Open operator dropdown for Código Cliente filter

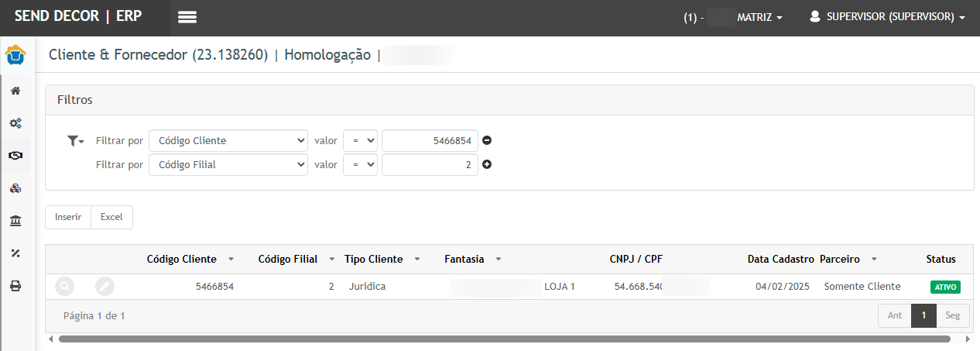tap(360, 140)
